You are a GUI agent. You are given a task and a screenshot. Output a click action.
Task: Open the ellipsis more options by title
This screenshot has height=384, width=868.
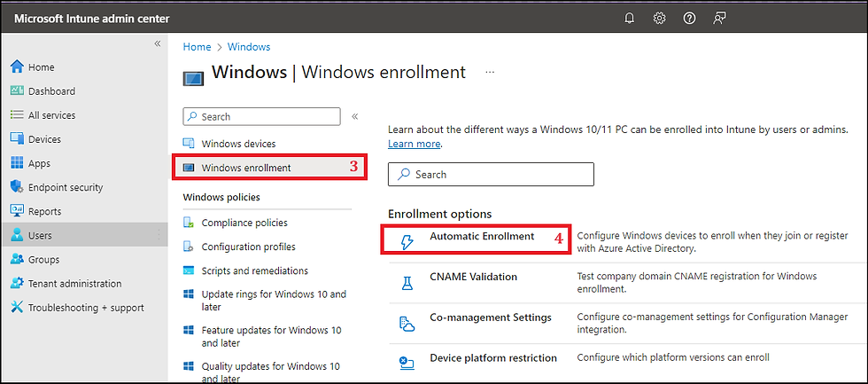click(x=489, y=72)
